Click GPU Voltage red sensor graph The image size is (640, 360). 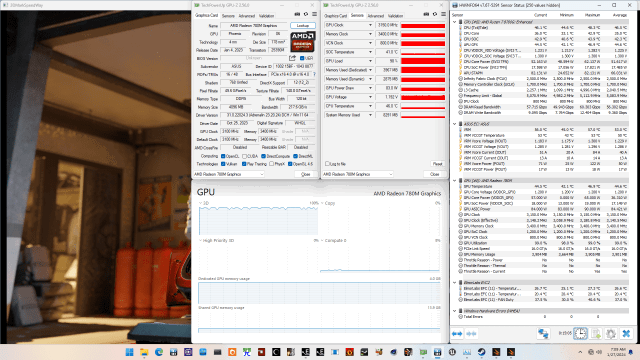coord(423,97)
